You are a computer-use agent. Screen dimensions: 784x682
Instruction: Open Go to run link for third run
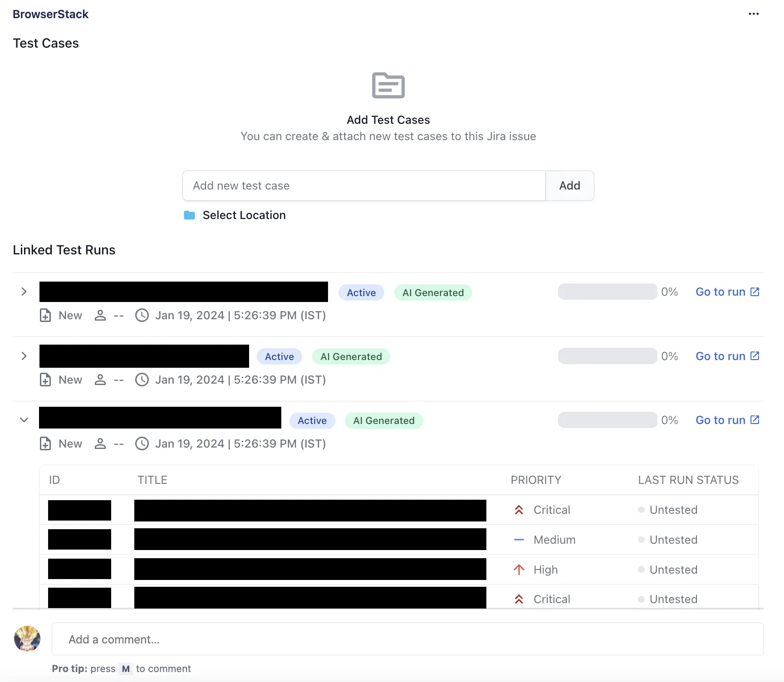pos(727,420)
